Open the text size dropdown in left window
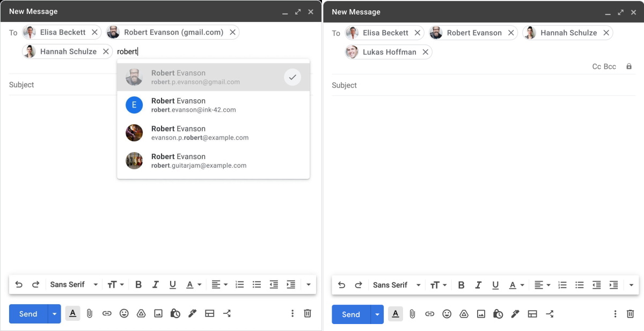This screenshot has height=331, width=644. 116,285
